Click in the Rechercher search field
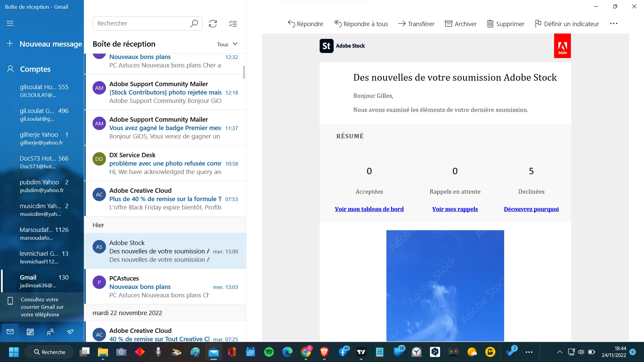The width and height of the screenshot is (644, 362). coord(141,23)
